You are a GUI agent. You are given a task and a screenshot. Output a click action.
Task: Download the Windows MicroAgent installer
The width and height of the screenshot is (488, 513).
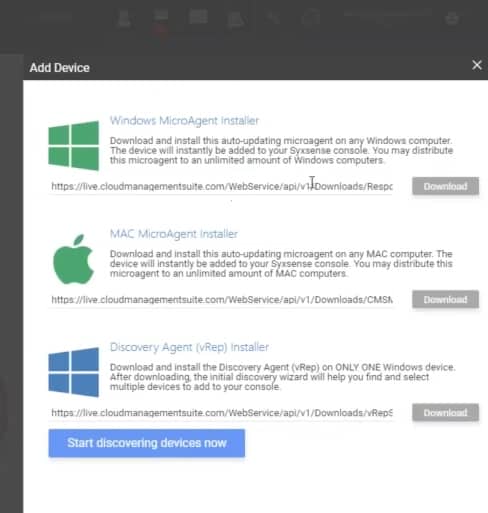point(445,186)
